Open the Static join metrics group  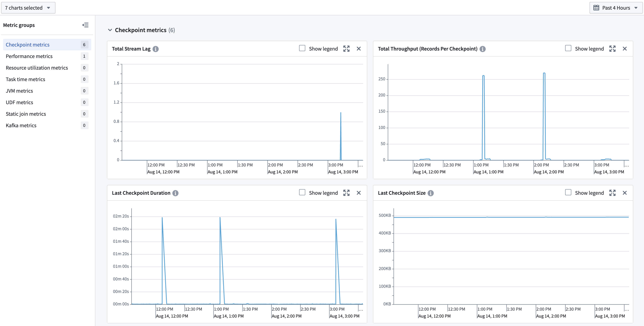tap(26, 114)
